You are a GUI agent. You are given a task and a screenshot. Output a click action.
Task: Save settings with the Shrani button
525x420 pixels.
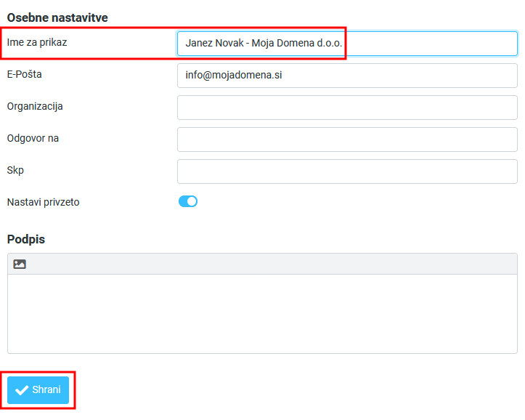(x=38, y=390)
